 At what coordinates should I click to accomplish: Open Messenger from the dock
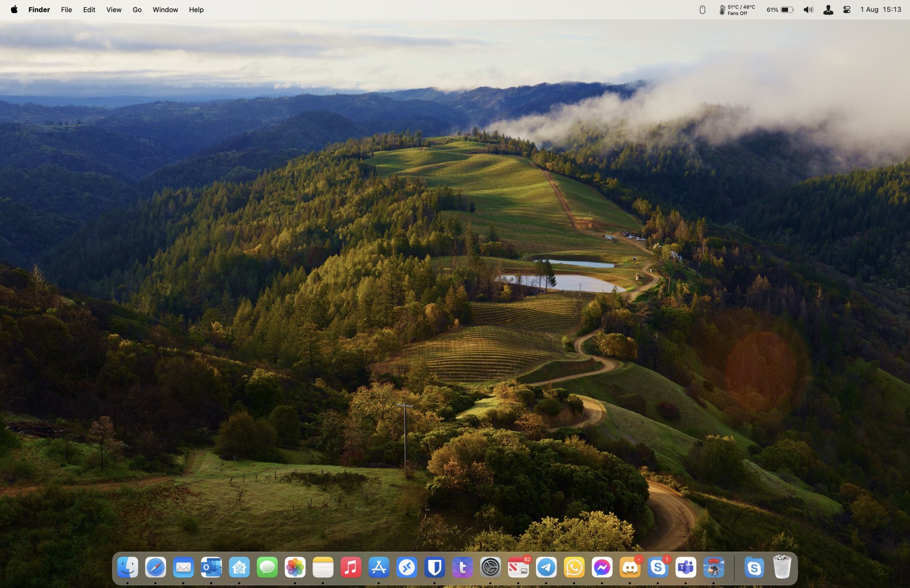pyautogui.click(x=602, y=567)
